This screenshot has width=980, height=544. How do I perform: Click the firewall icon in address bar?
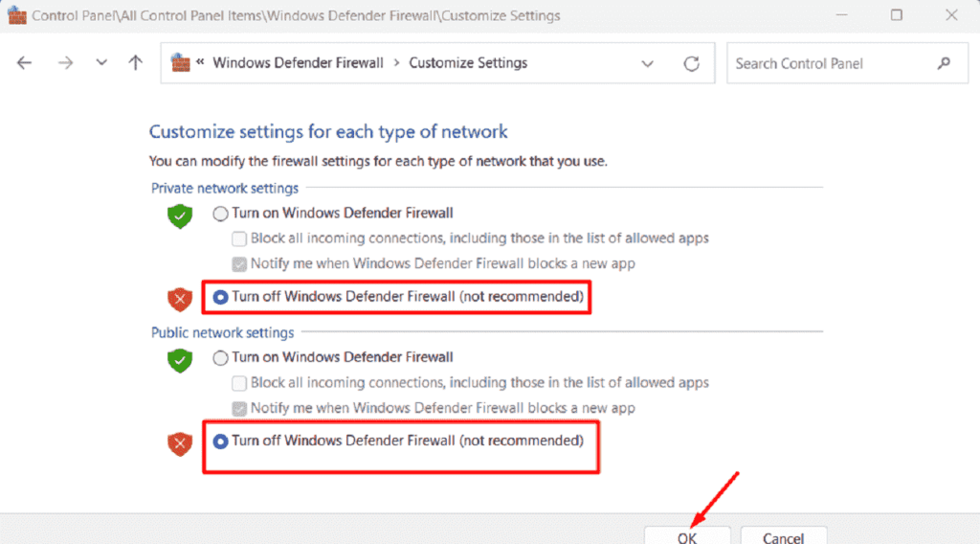pos(180,62)
